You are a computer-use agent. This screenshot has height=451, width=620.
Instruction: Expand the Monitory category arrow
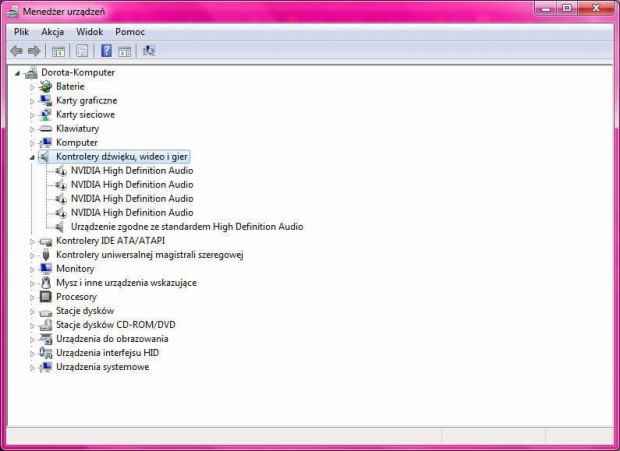(32, 270)
